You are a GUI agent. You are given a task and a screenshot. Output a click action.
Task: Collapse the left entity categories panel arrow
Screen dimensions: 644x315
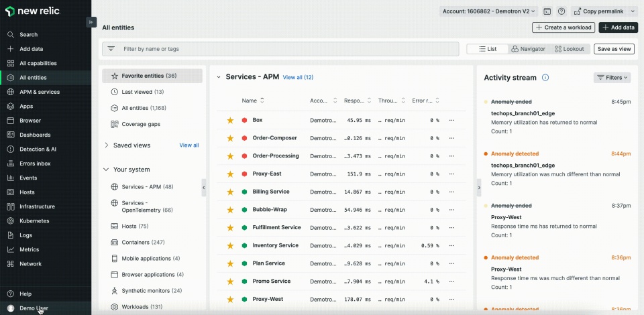pyautogui.click(x=204, y=188)
